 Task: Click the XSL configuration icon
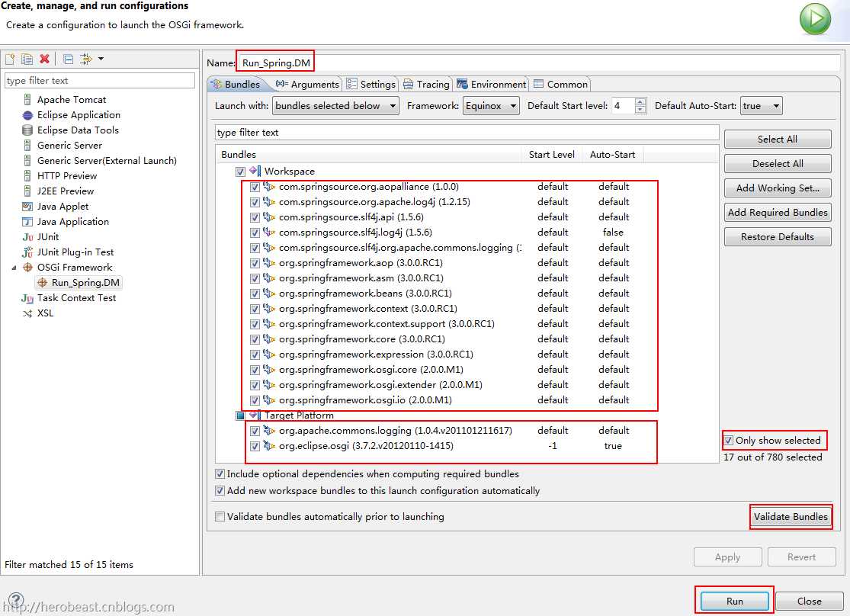27,313
